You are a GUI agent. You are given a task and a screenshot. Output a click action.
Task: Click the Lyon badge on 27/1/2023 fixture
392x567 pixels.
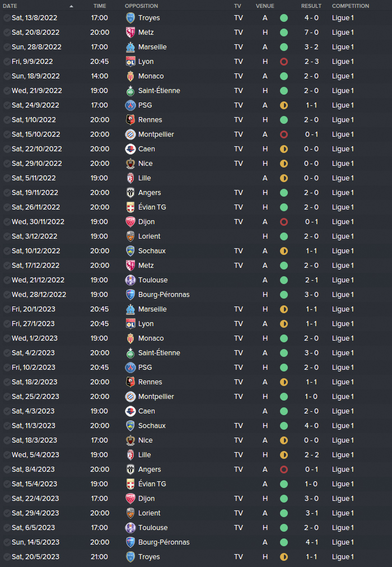(x=130, y=324)
